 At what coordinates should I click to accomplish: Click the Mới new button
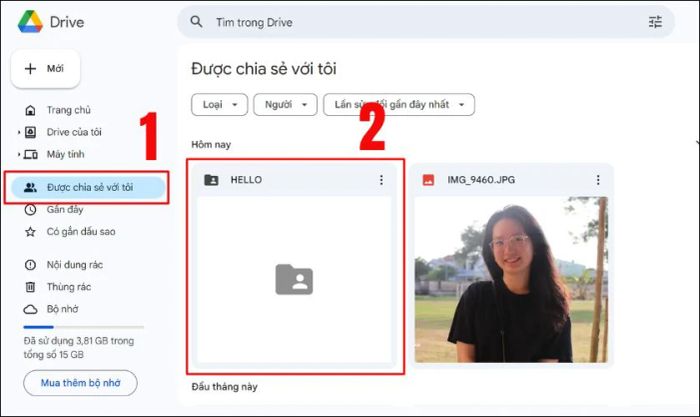click(x=46, y=69)
